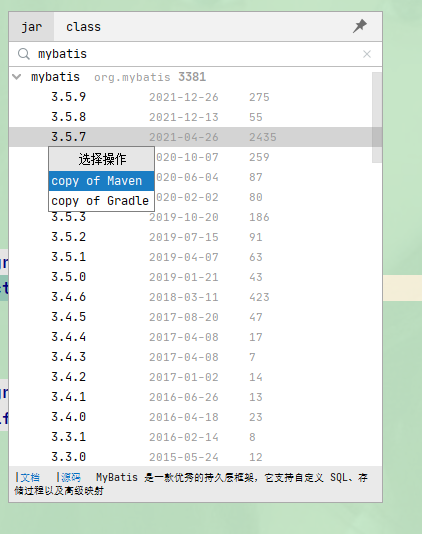Viewport: 422px width, 534px height.
Task: Click the total count 3381
Action: 192,77
